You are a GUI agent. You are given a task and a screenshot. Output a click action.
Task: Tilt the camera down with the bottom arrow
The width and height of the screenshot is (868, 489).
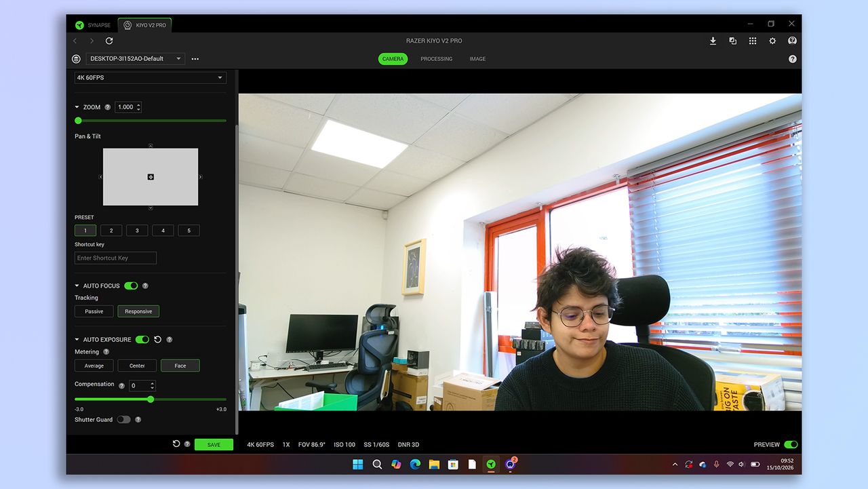click(x=151, y=208)
